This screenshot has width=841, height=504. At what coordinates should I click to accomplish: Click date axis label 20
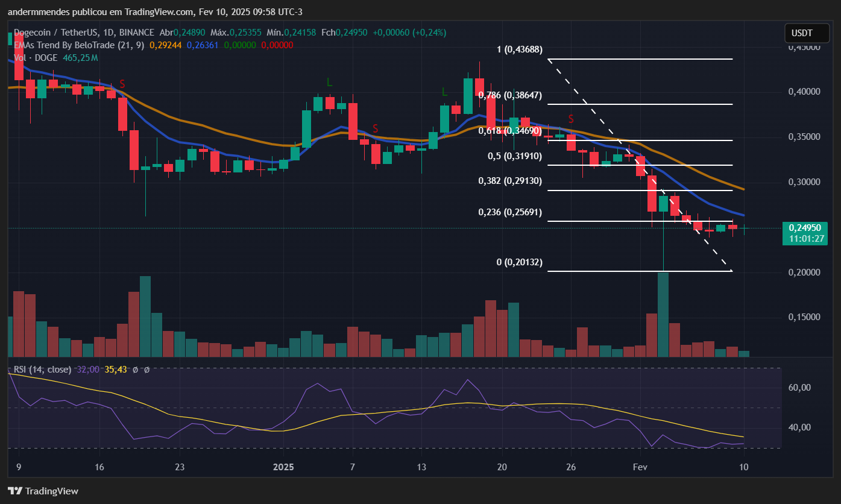point(502,467)
